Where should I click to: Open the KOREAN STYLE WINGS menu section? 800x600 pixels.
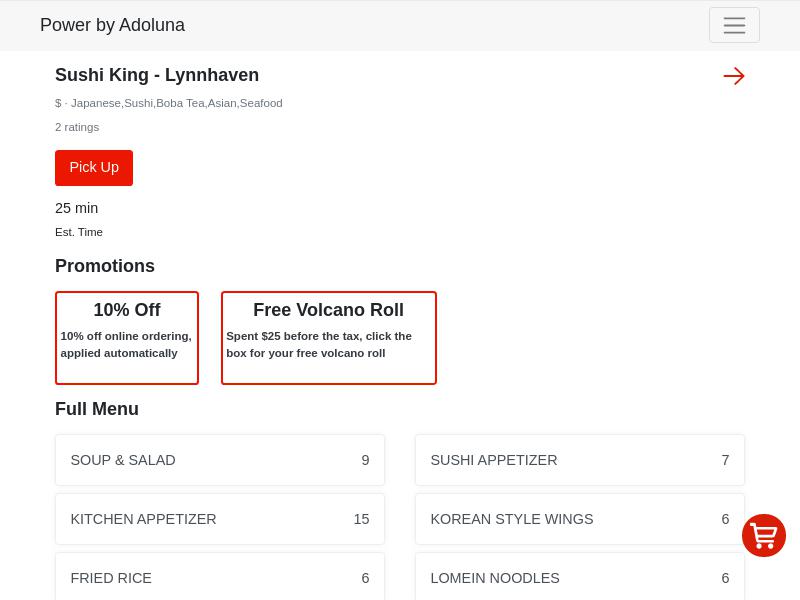pyautogui.click(x=580, y=519)
